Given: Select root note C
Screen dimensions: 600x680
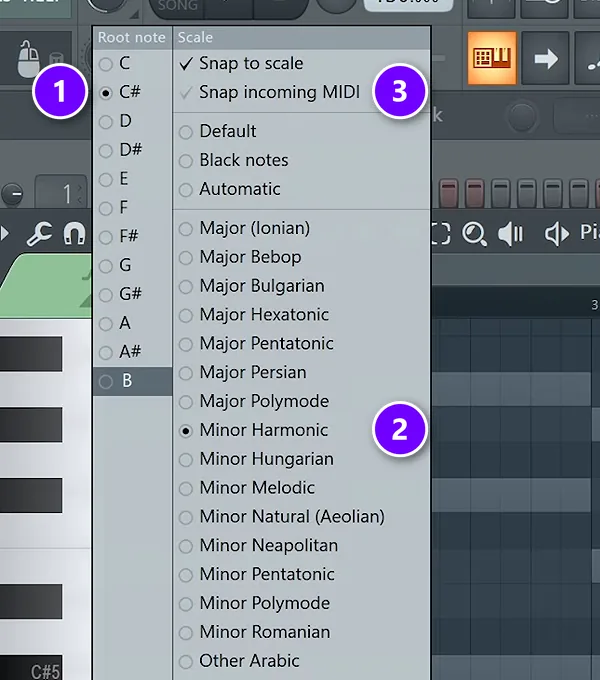Looking at the screenshot, I should tap(132, 63).
